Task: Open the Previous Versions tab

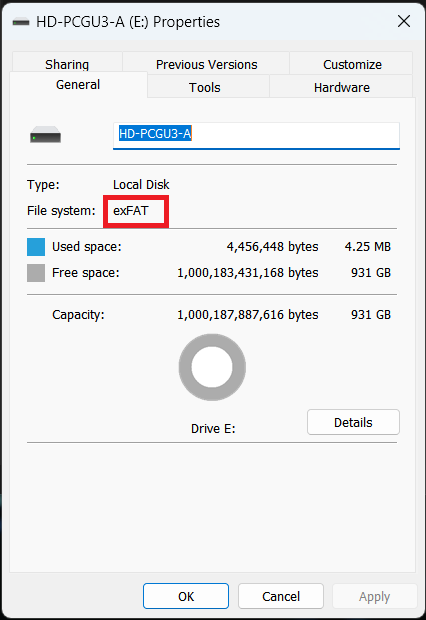Action: coord(206,64)
